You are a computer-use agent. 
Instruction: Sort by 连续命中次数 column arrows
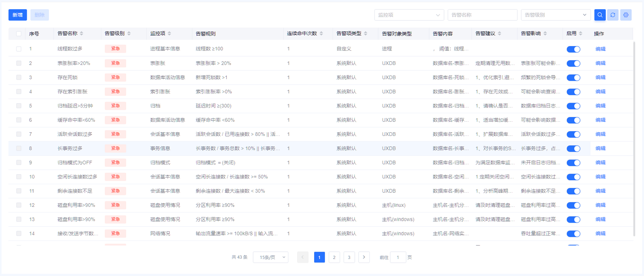(x=321, y=34)
